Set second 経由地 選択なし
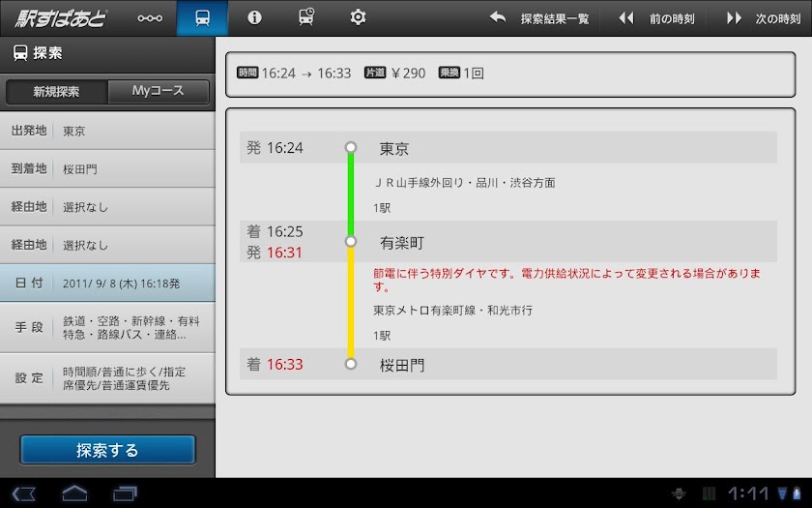This screenshot has width=812, height=508. tap(107, 245)
